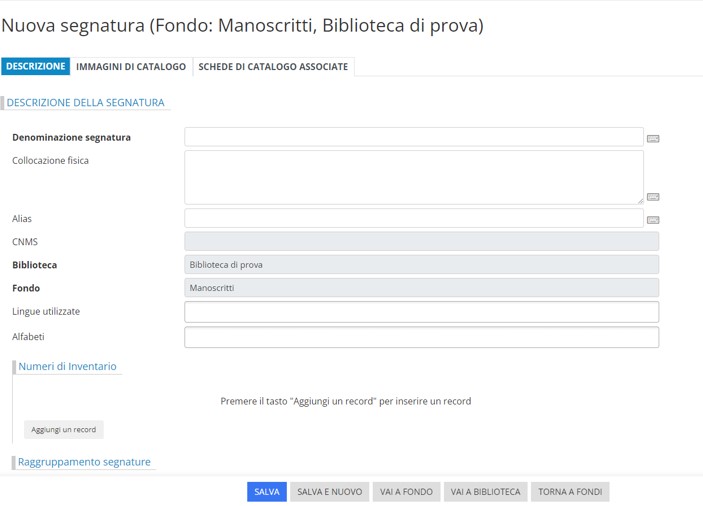Open virtual keyboard for Denominazione segnatura field

coord(653,139)
